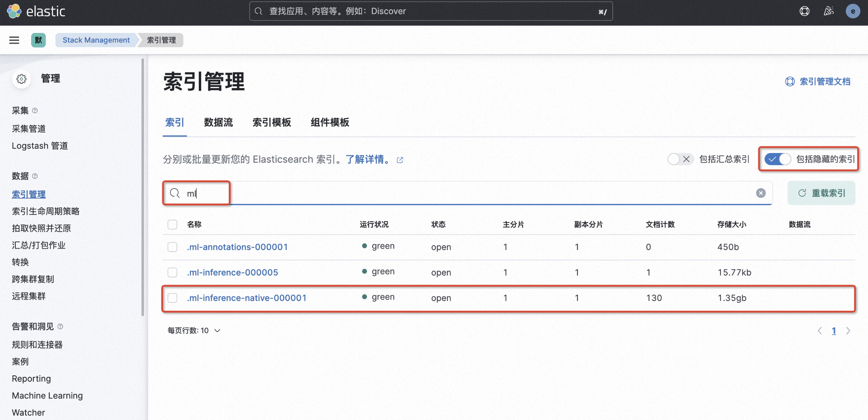
Task: Open the user avatar 'e' menu
Action: pos(853,11)
